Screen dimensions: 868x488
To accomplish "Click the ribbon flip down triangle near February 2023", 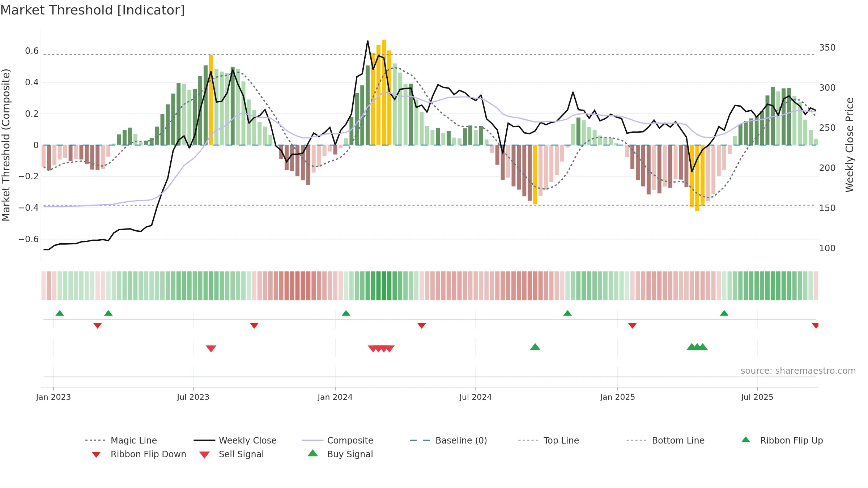I will click(x=98, y=326).
